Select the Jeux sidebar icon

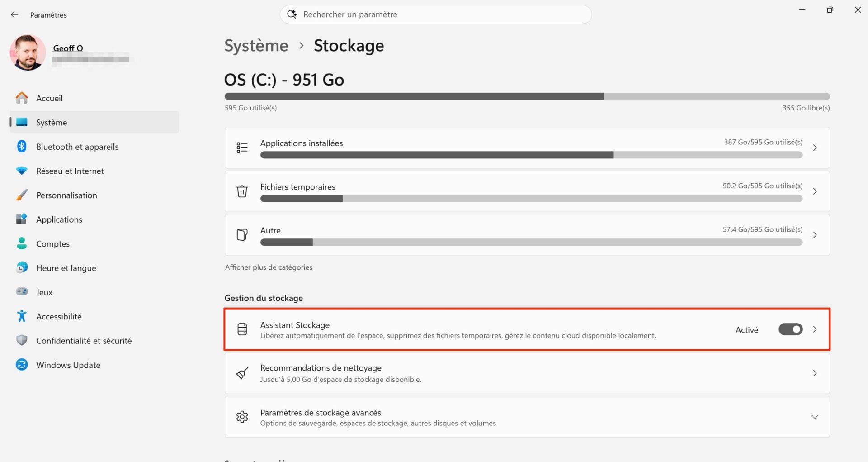(22, 292)
